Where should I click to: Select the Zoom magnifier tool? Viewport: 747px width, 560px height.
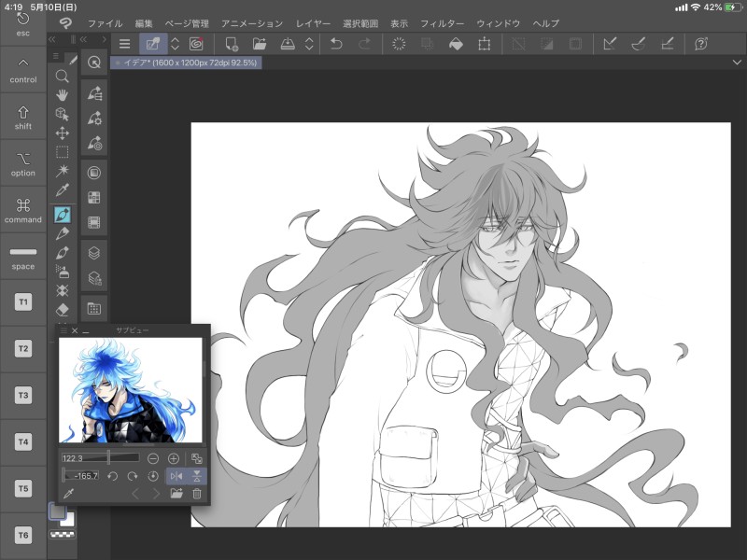pyautogui.click(x=62, y=77)
